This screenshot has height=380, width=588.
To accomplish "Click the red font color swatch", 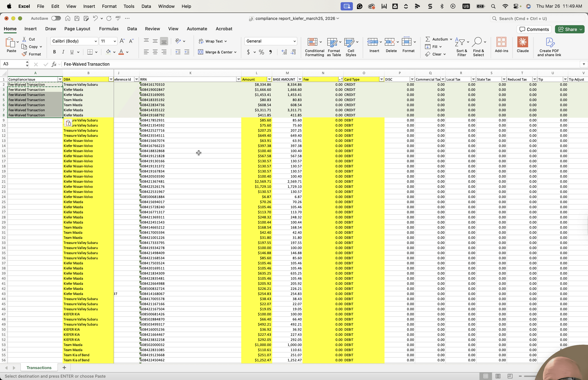I will [x=121, y=52].
